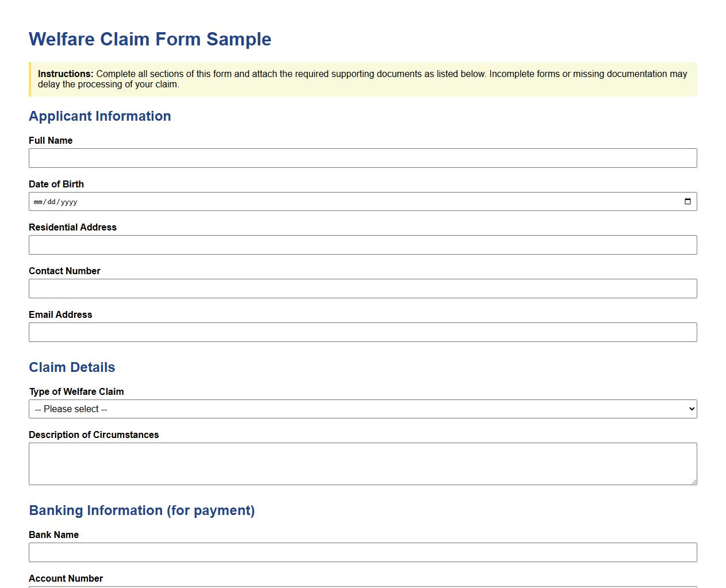Click the Welfare Claim Form Sample title

tap(150, 39)
